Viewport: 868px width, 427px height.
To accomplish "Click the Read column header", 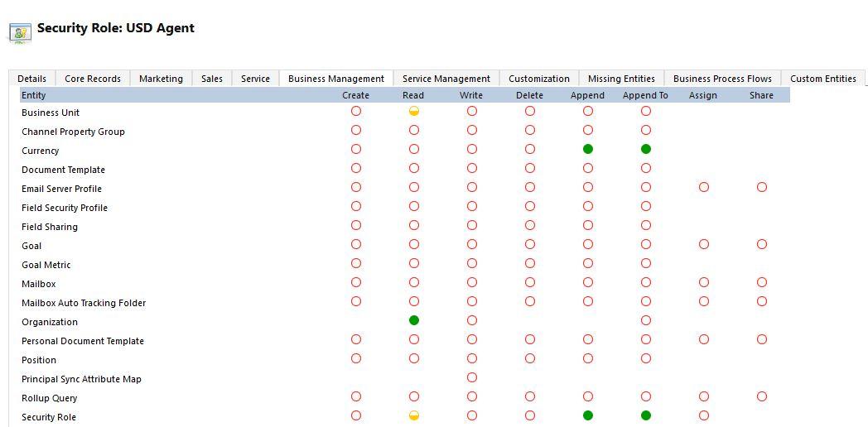I will tap(413, 95).
